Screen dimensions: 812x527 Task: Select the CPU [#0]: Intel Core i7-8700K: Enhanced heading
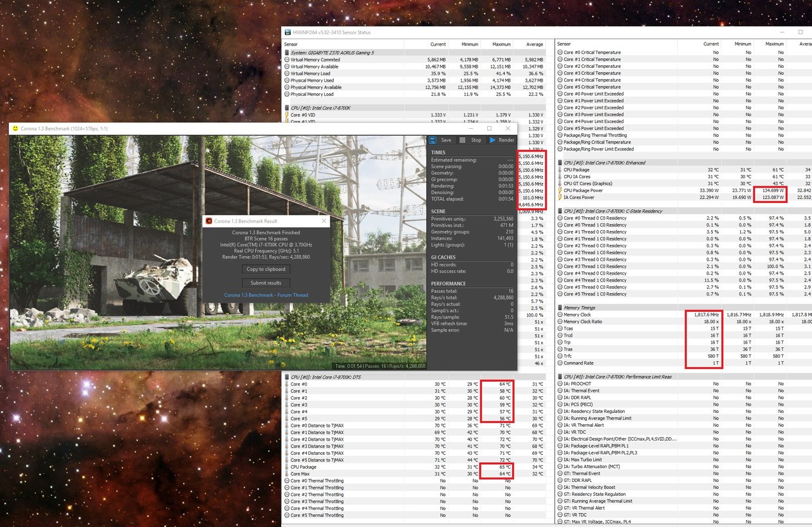[683, 163]
